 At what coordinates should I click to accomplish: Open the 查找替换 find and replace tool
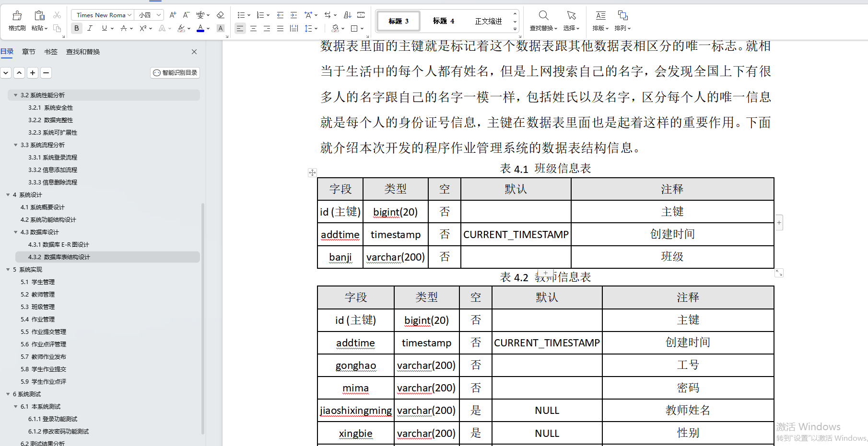point(542,20)
